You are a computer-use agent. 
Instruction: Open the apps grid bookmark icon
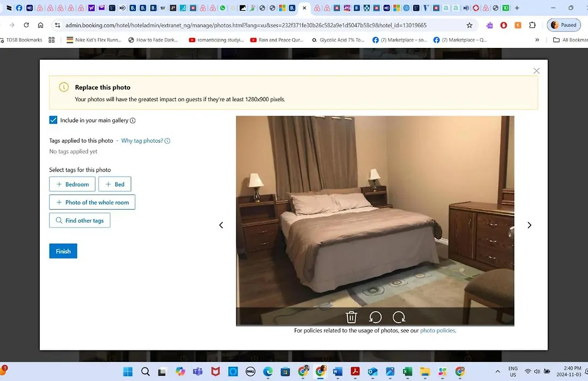(x=52, y=40)
